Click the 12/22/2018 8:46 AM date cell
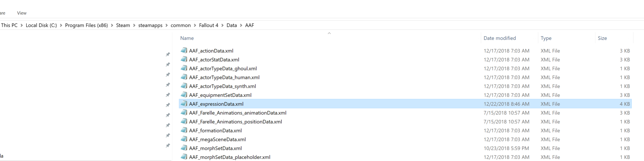644x161 pixels. [506, 104]
